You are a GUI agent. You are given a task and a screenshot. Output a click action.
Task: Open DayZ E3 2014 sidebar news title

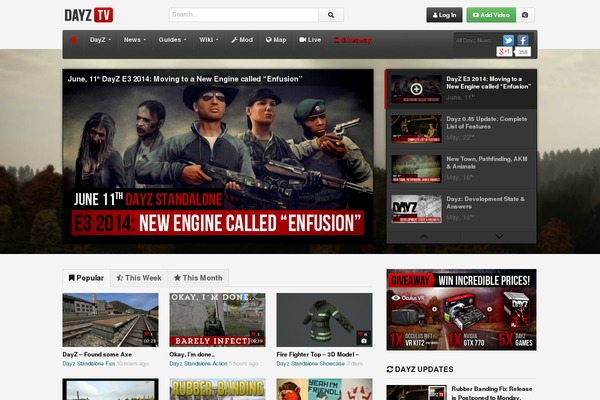click(488, 83)
